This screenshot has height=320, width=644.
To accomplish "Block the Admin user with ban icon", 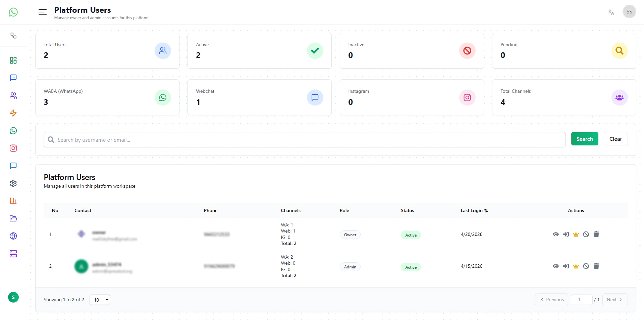I will coord(586,266).
